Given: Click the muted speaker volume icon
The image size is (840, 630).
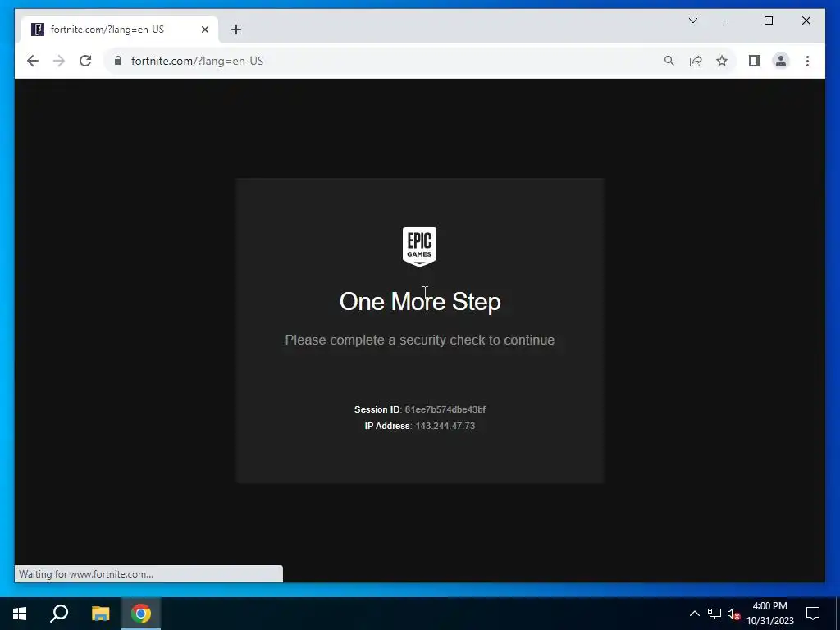Looking at the screenshot, I should 734,614.
